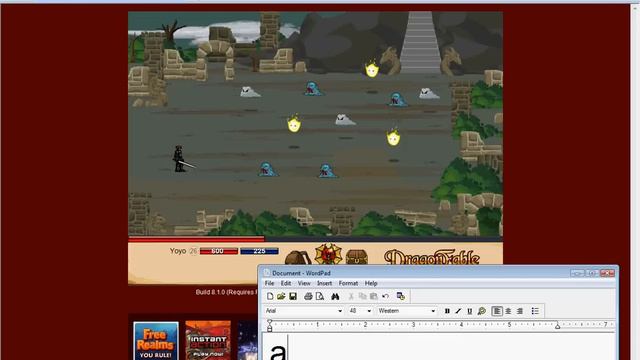This screenshot has width=640, height=360.
Task: Click the backpack inventory icon in game
Action: pos(298,258)
